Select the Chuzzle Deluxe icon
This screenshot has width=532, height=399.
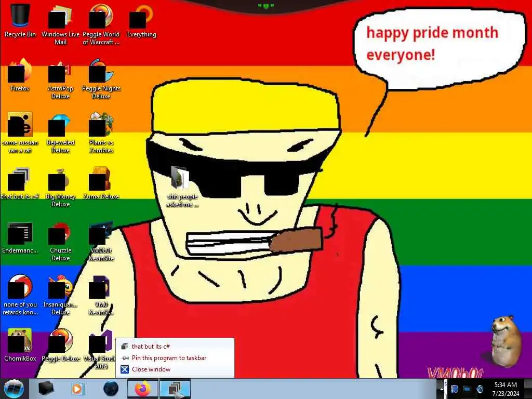pos(60,241)
